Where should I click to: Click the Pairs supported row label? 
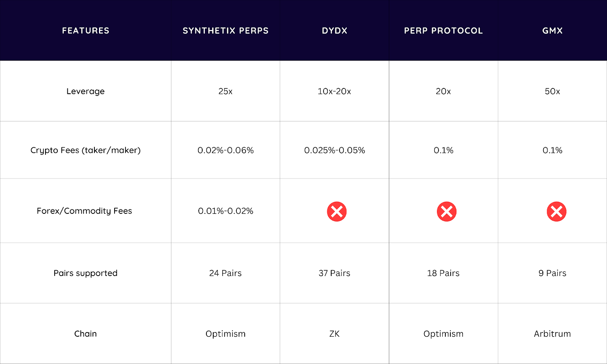pos(85,273)
